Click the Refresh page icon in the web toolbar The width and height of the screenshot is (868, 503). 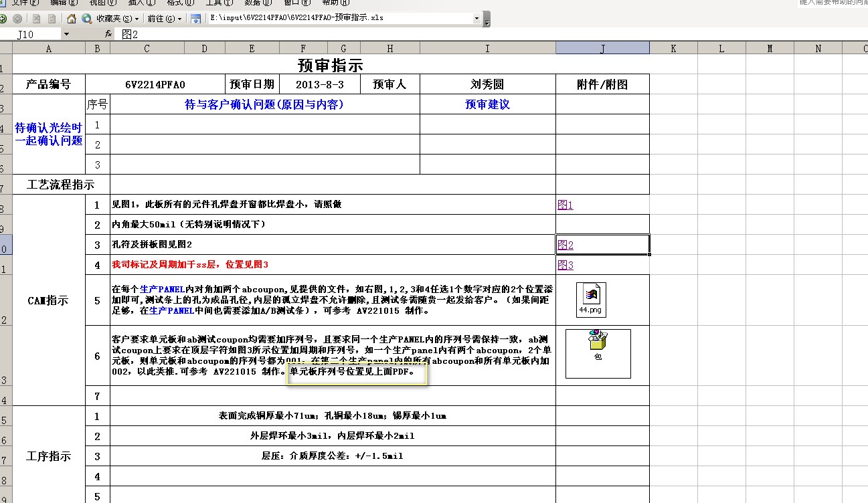click(x=51, y=19)
